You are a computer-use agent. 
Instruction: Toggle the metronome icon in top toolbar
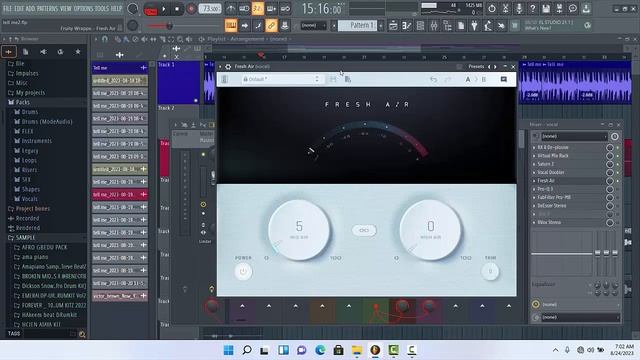coord(231,8)
